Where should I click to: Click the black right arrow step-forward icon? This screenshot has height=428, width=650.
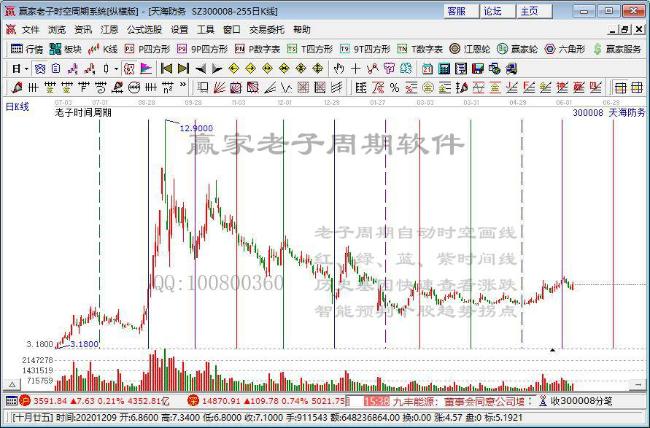pyautogui.click(x=217, y=68)
